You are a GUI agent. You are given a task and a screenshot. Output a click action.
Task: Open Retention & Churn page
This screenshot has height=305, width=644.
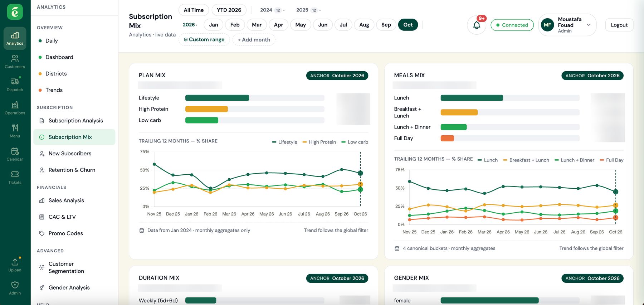coord(74,170)
